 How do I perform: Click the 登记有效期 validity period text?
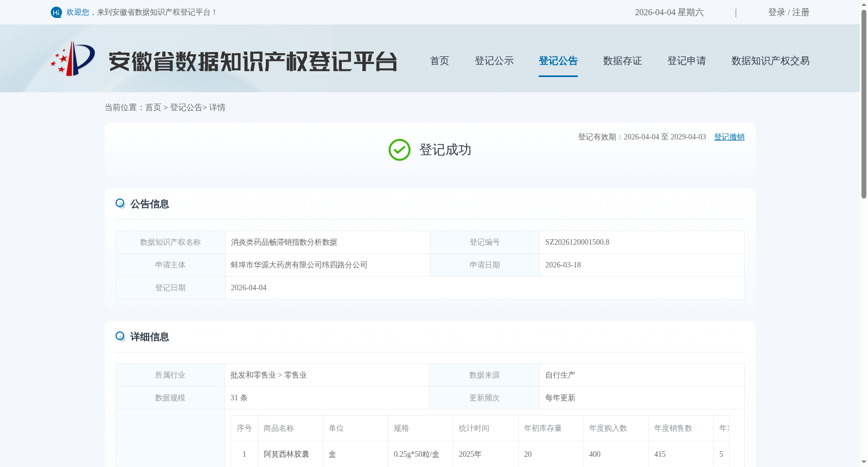pyautogui.click(x=642, y=137)
